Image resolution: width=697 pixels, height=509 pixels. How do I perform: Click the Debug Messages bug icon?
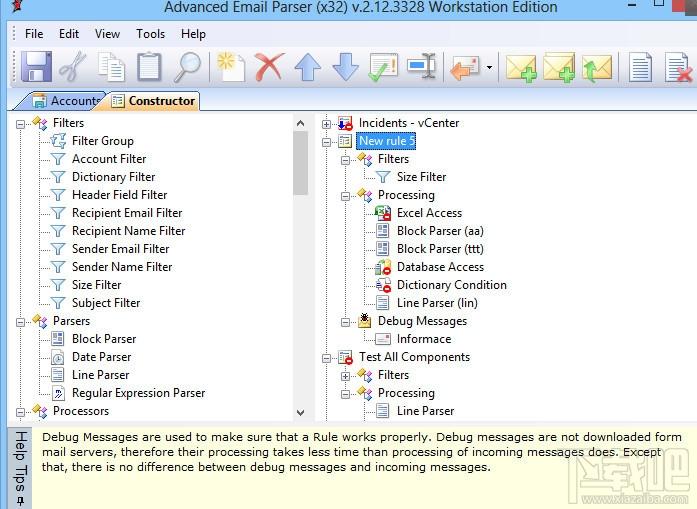365,321
